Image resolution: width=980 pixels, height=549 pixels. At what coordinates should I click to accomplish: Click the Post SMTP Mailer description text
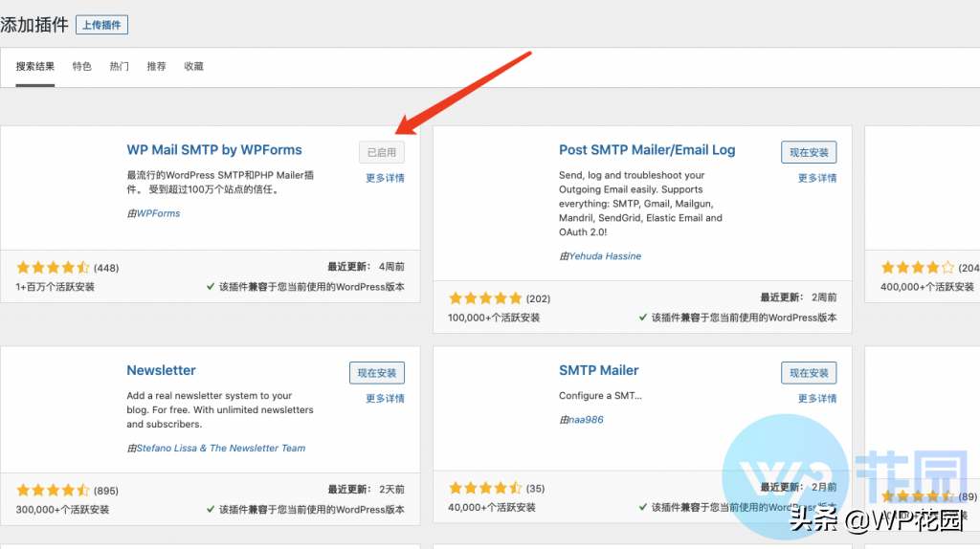coord(640,204)
